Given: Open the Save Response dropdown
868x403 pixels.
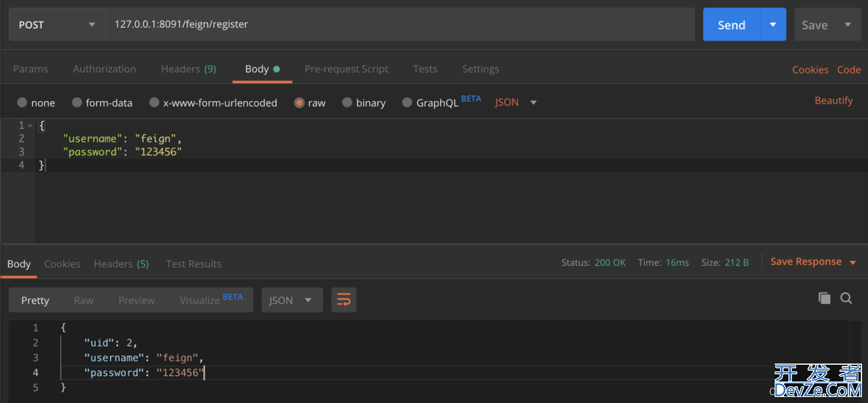Looking at the screenshot, I should (x=813, y=262).
